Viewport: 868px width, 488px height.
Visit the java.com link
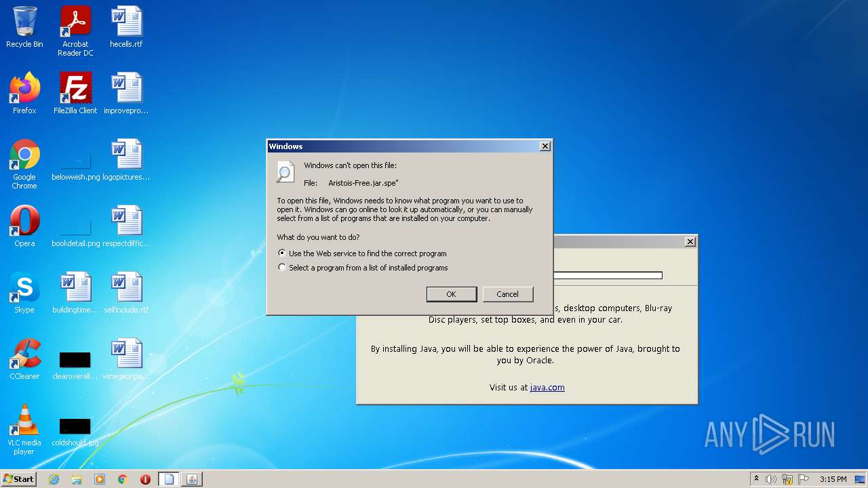(x=547, y=388)
